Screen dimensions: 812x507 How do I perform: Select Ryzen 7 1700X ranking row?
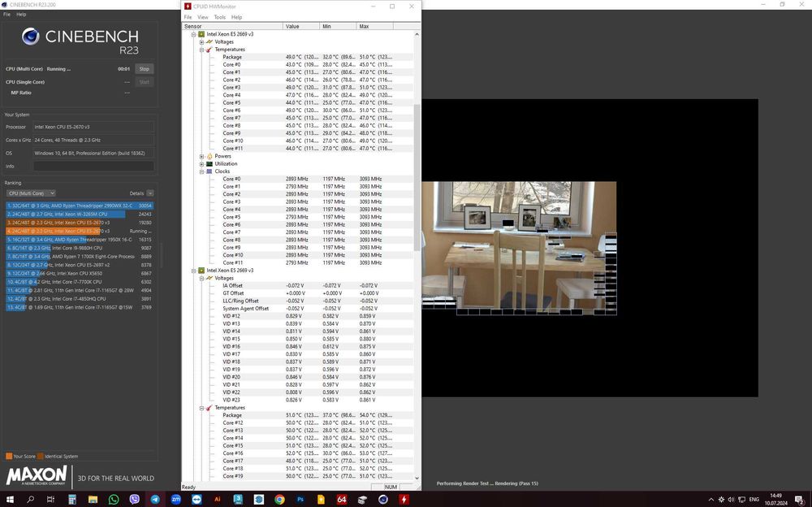click(80, 257)
